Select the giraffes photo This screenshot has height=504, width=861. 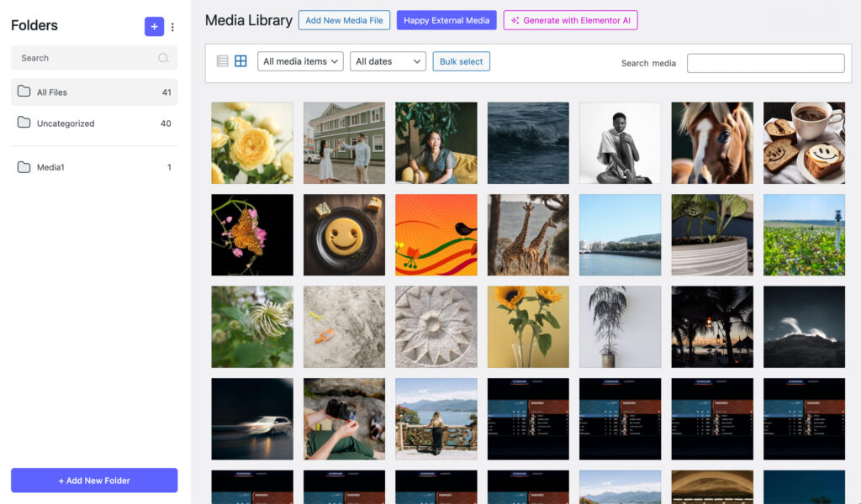click(528, 234)
